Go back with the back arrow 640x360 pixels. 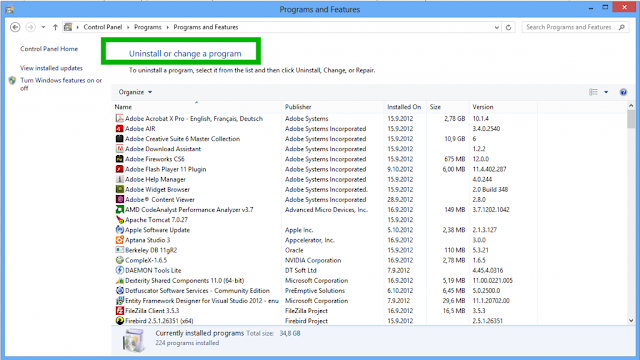point(15,27)
